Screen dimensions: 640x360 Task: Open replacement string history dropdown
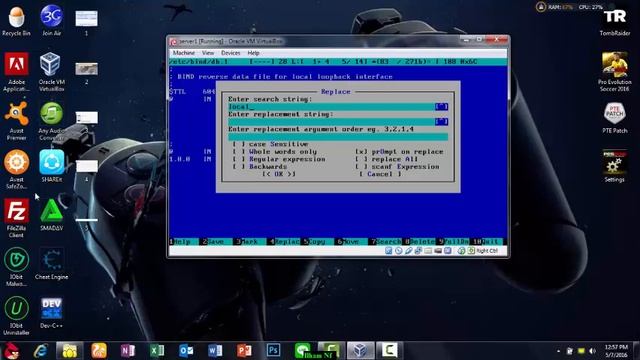tap(441, 122)
